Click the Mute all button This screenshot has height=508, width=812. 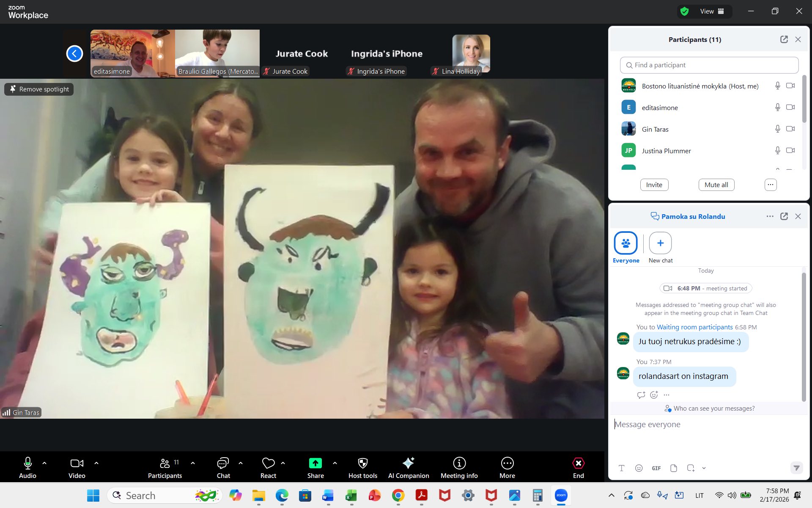716,185
